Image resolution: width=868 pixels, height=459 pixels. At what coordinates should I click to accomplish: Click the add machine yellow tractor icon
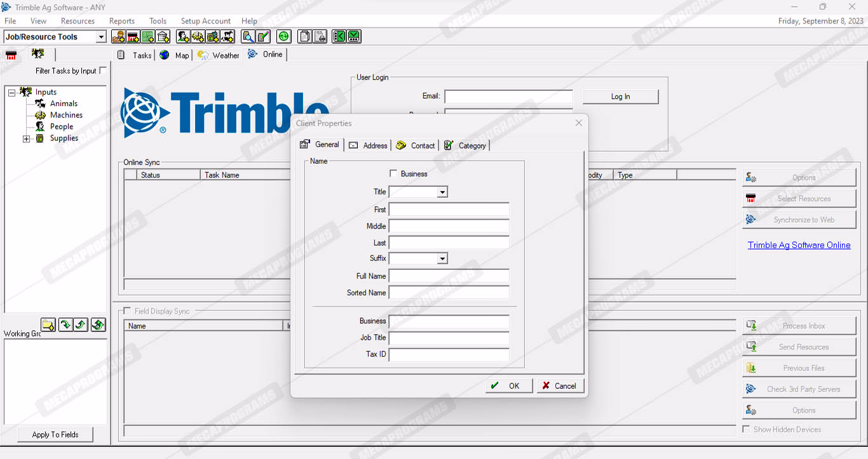tap(198, 37)
